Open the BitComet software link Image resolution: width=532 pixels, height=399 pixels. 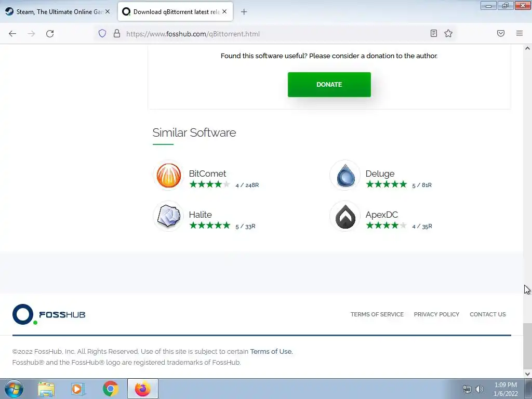[x=207, y=174]
